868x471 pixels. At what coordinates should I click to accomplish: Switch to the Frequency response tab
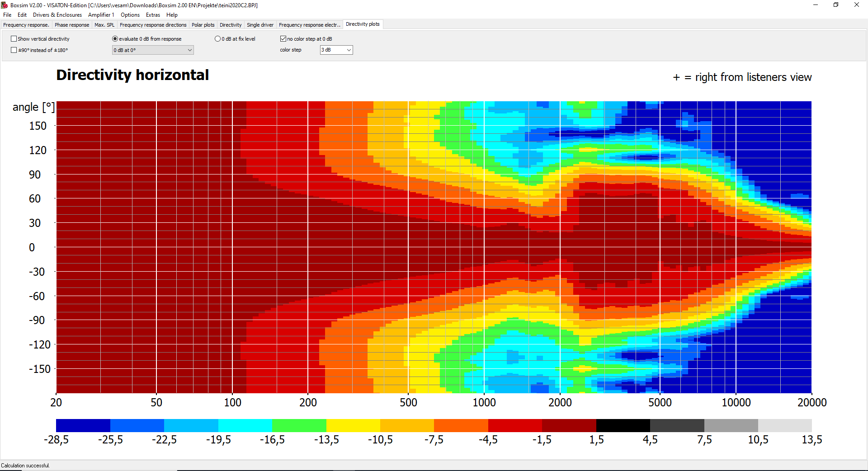pyautogui.click(x=26, y=25)
